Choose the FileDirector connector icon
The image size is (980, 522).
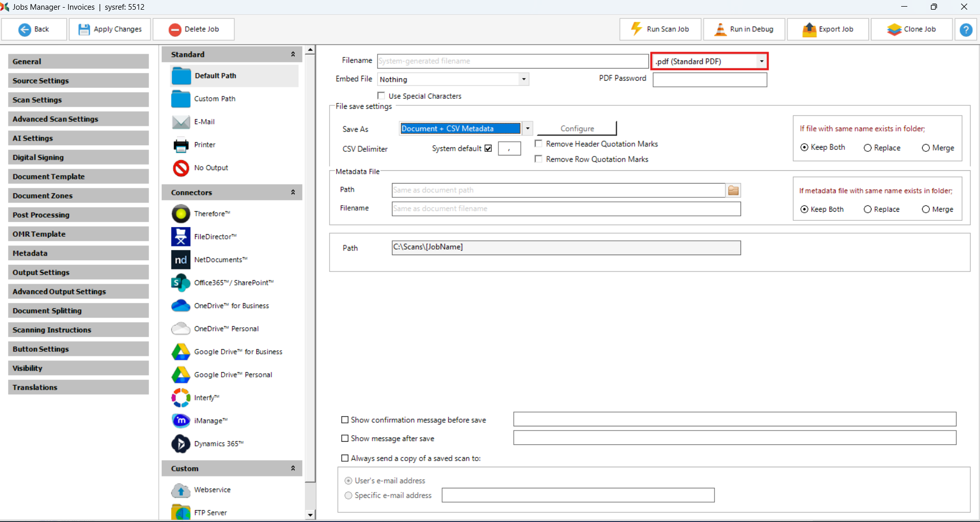tap(181, 237)
